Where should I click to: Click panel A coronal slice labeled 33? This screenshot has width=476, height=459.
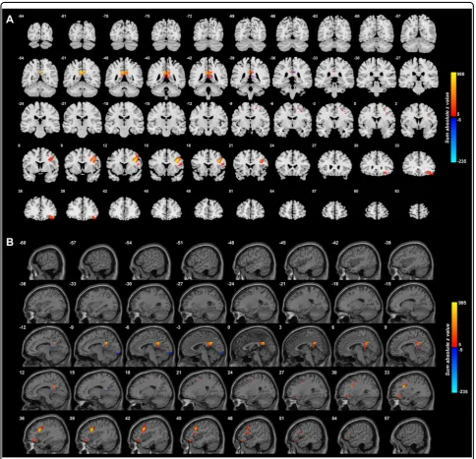pyautogui.click(x=419, y=164)
